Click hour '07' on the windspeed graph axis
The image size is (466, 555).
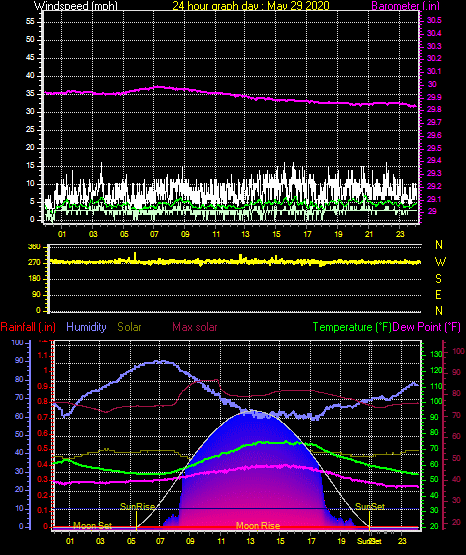click(154, 234)
